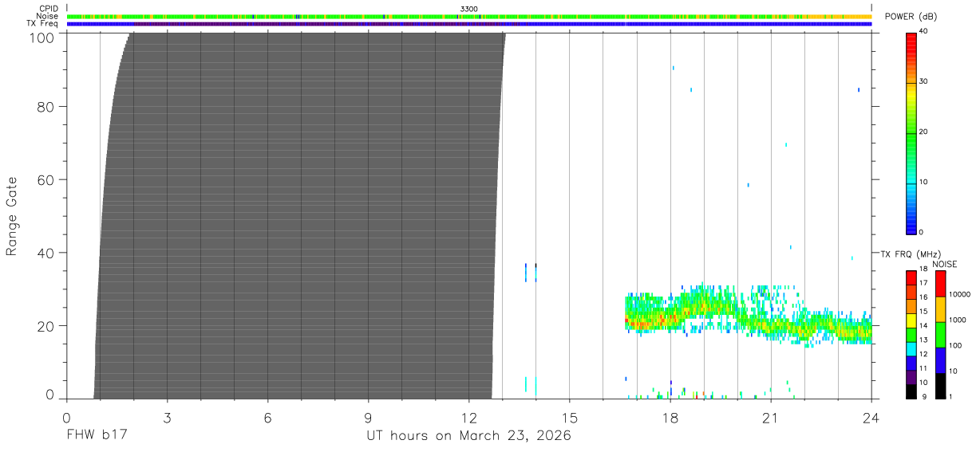Image resolution: width=980 pixels, height=452 pixels.
Task: Click the 15 tick on UT hours axis
Action: tap(569, 418)
